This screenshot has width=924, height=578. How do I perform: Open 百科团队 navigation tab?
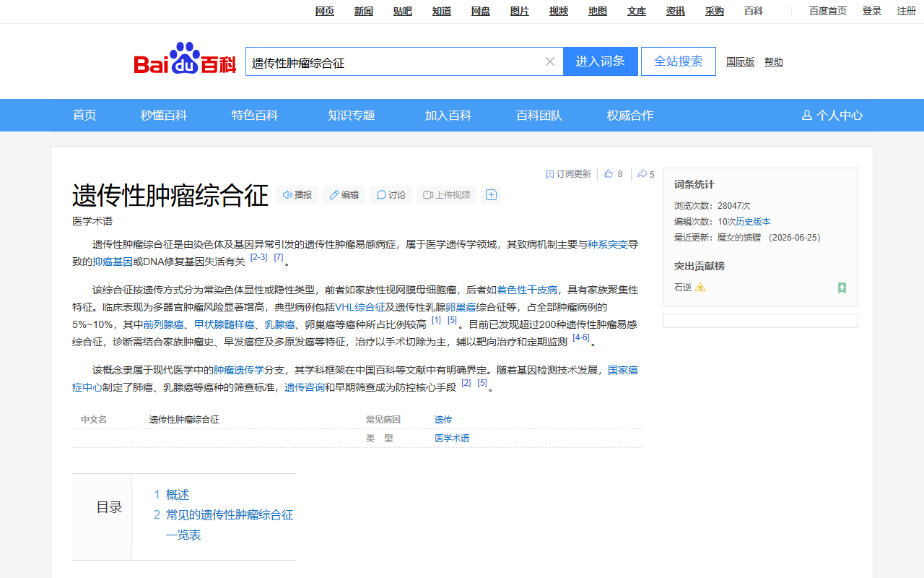tap(539, 116)
